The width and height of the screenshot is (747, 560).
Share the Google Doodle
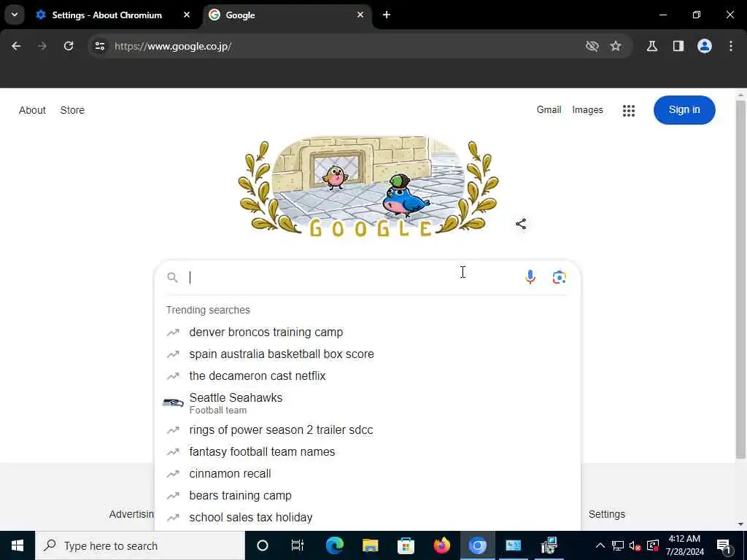(x=521, y=224)
